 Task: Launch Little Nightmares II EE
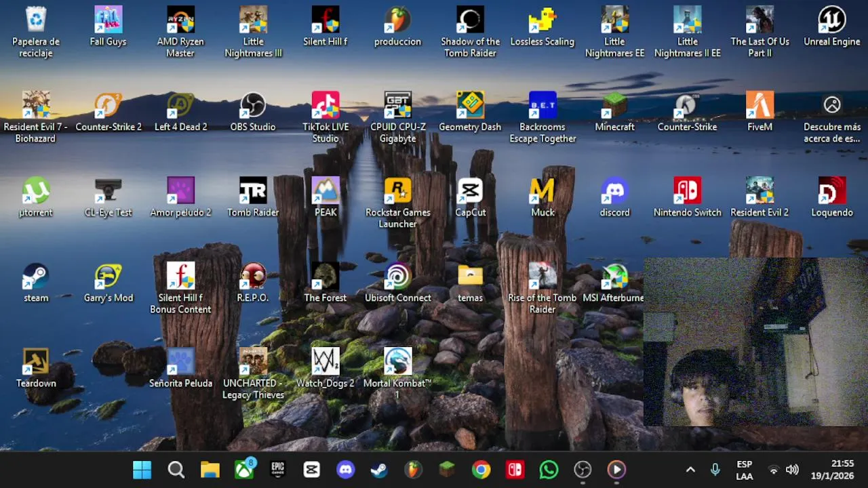687,32
